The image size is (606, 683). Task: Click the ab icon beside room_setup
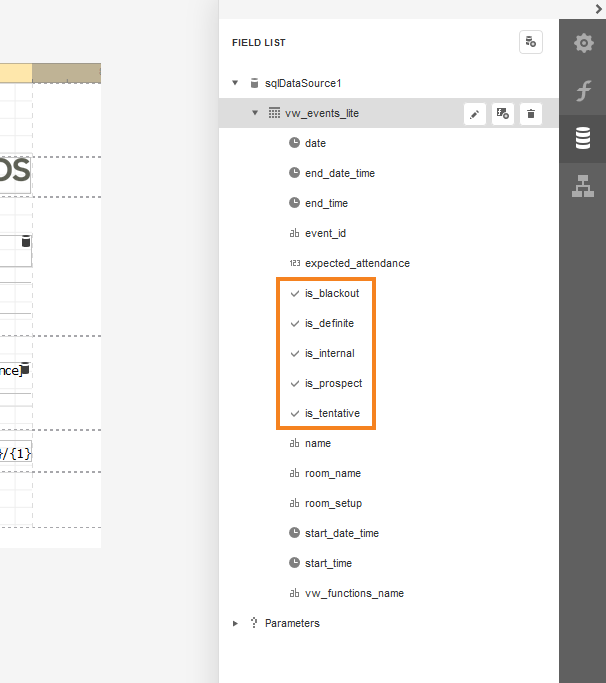click(295, 503)
